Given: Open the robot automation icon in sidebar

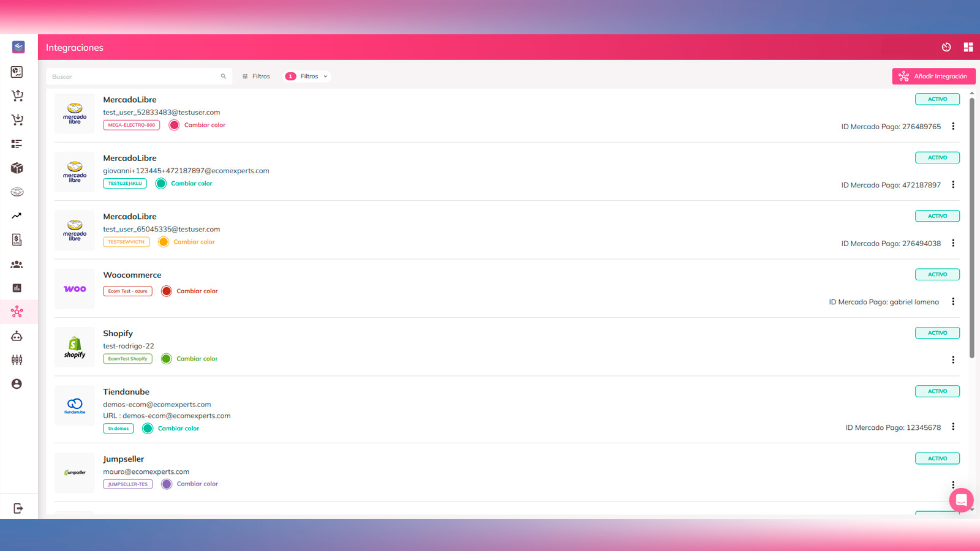Looking at the screenshot, I should pyautogui.click(x=17, y=335).
